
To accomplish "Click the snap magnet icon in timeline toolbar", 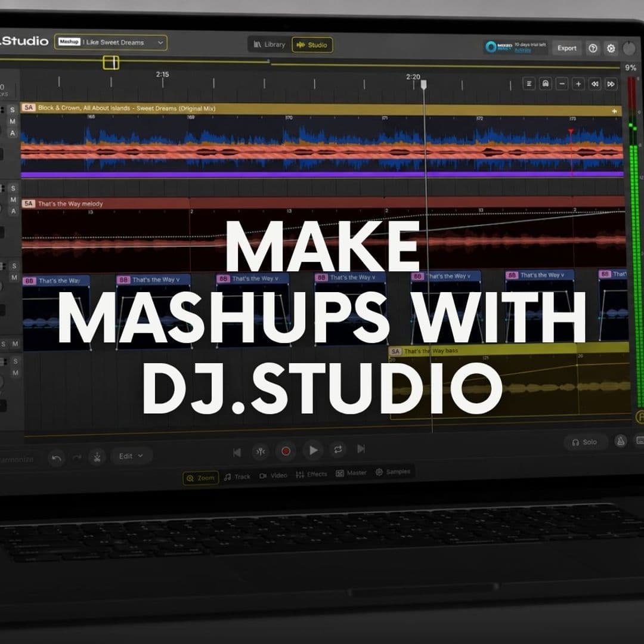I will (546, 84).
